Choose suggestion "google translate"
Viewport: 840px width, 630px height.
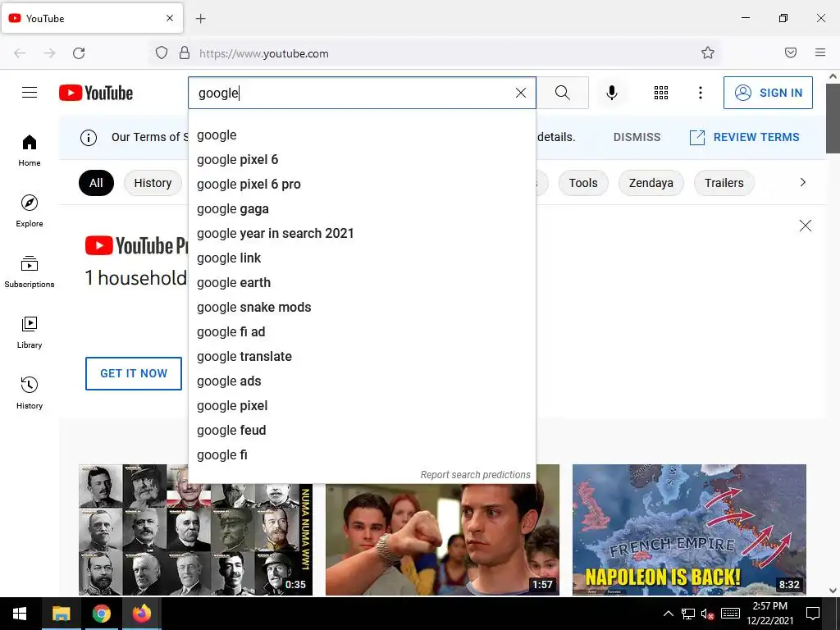pyautogui.click(x=362, y=357)
